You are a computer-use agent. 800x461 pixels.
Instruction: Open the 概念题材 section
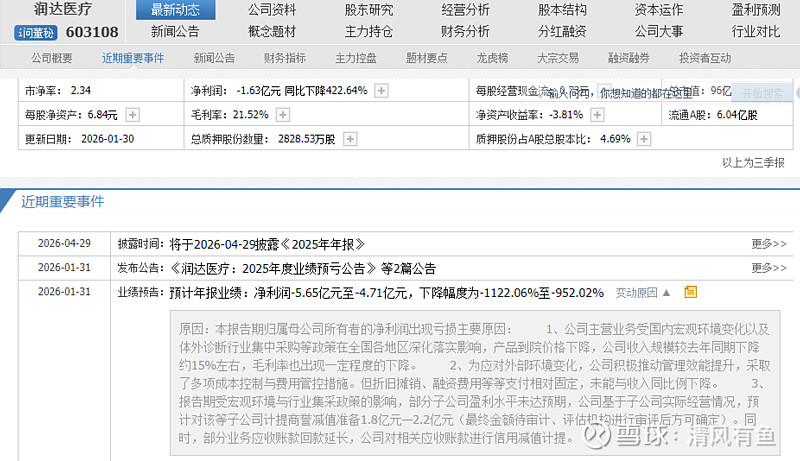(x=272, y=32)
